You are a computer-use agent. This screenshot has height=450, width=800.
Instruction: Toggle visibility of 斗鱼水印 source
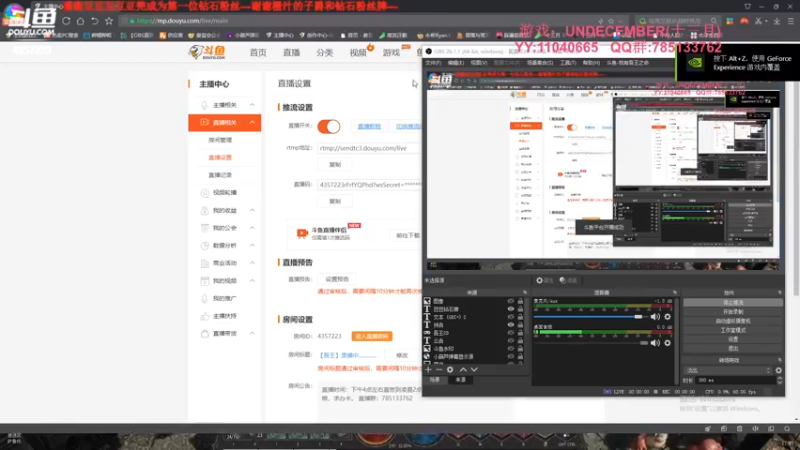point(511,348)
